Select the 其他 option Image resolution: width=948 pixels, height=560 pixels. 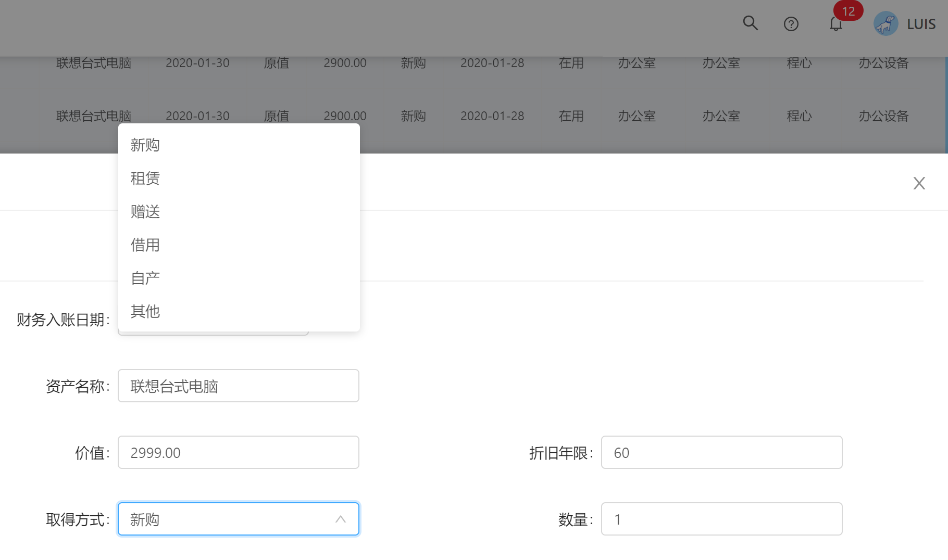[x=145, y=311]
